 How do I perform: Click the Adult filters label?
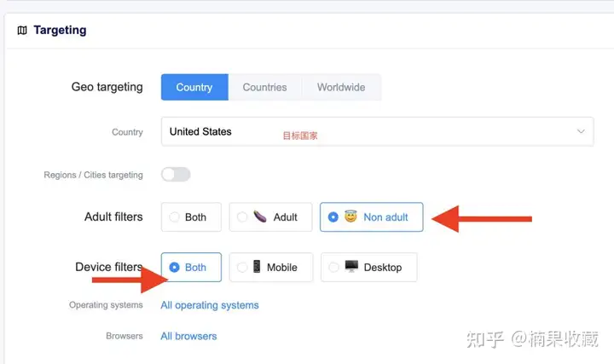113,217
